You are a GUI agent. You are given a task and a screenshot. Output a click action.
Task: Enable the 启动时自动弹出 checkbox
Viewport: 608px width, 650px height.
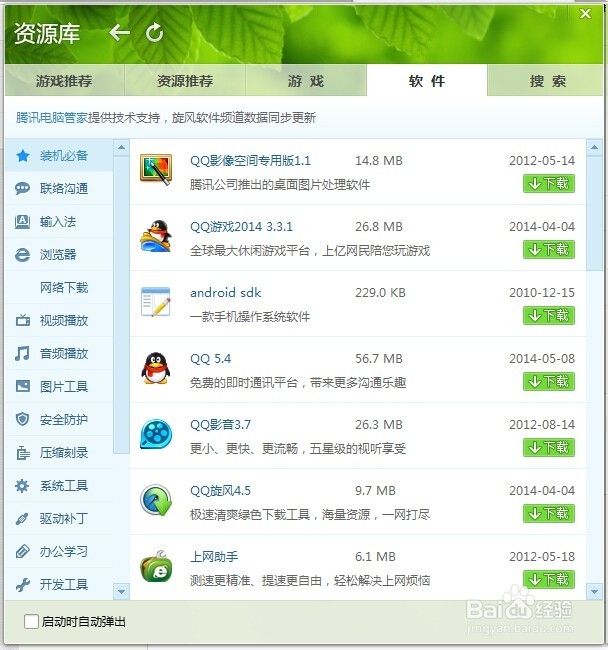coord(31,621)
